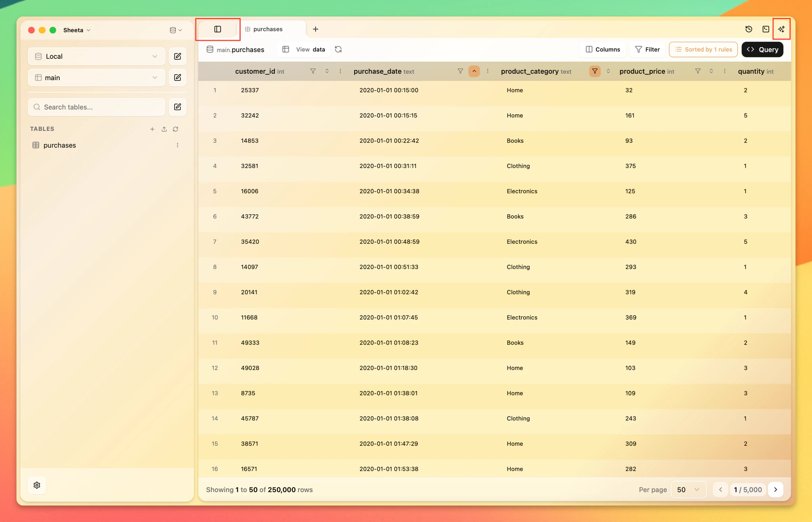Edit the main schema
Image resolution: width=812 pixels, height=522 pixels.
point(178,78)
